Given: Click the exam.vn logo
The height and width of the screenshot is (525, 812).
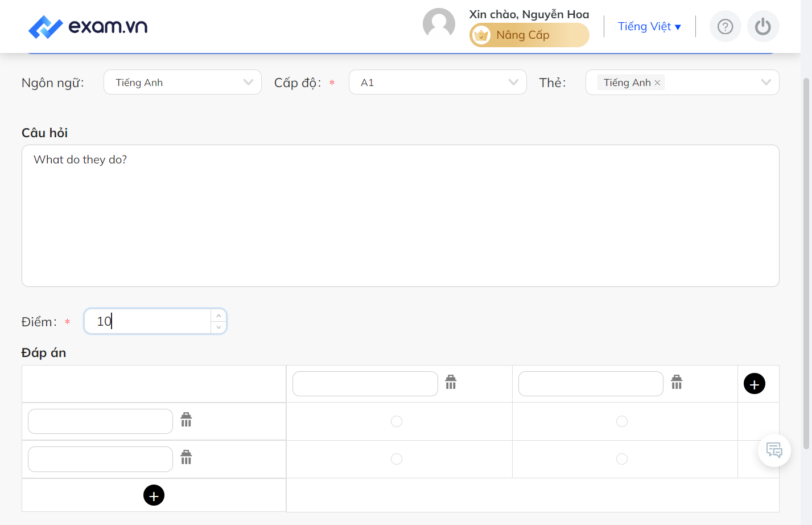Looking at the screenshot, I should (x=88, y=27).
